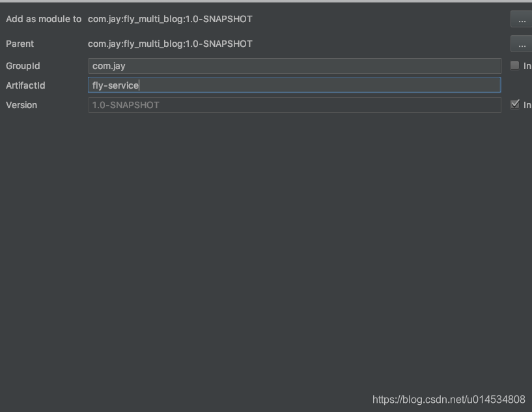Click the "com.jay" text inside GroupId
Screen dimensions: 532x412
pyautogui.click(x=109, y=66)
